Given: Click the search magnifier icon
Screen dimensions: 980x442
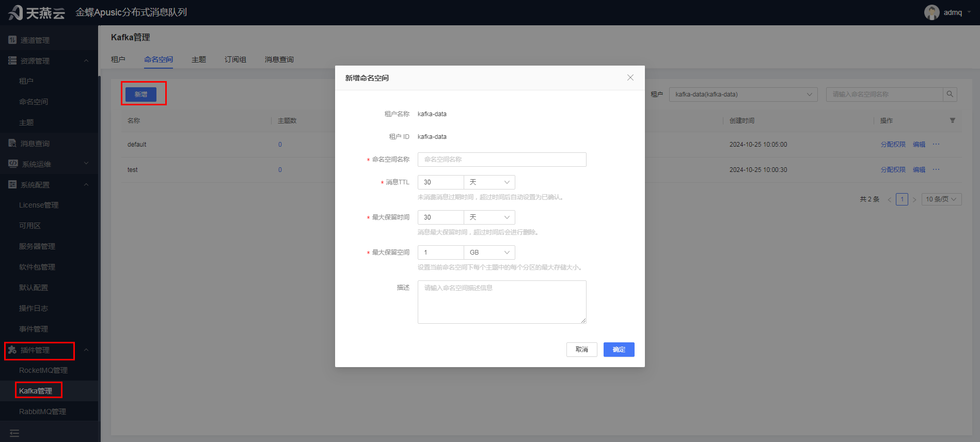Looking at the screenshot, I should point(950,94).
